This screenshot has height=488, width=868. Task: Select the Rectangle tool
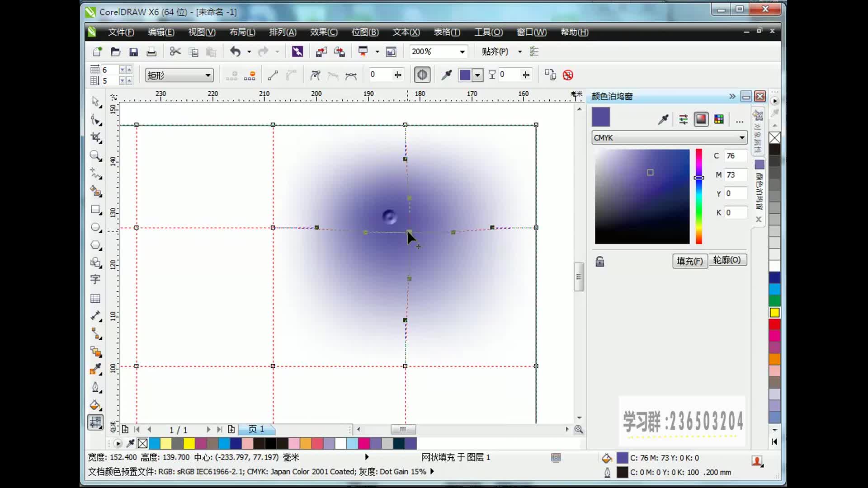96,210
